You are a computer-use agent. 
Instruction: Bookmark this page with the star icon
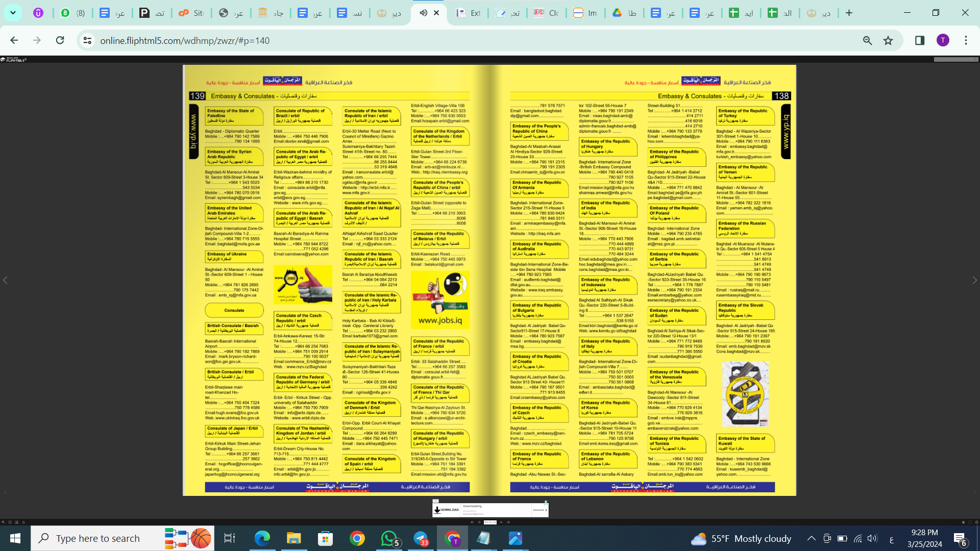888,40
